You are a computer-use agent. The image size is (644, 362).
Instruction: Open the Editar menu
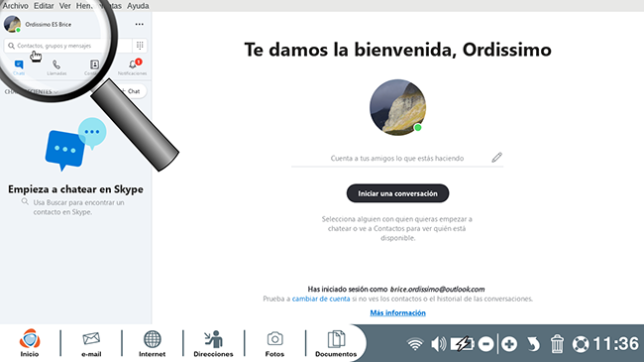44,6
